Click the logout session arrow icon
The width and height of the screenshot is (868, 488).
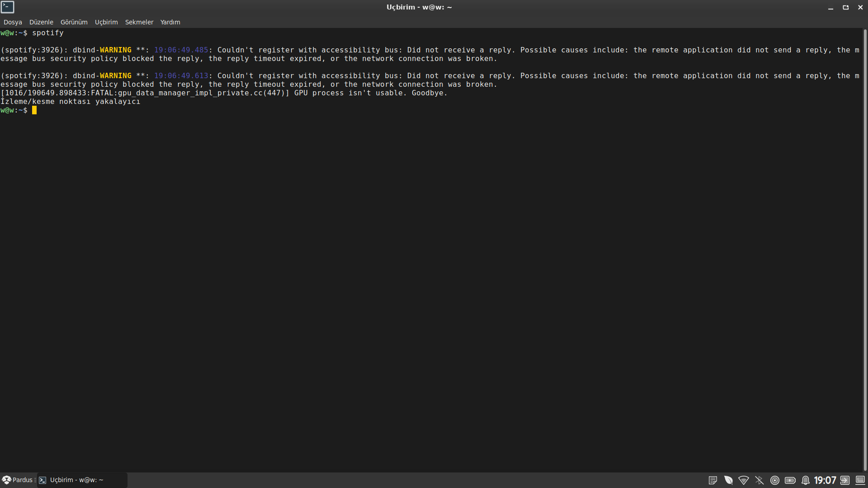tap(845, 480)
